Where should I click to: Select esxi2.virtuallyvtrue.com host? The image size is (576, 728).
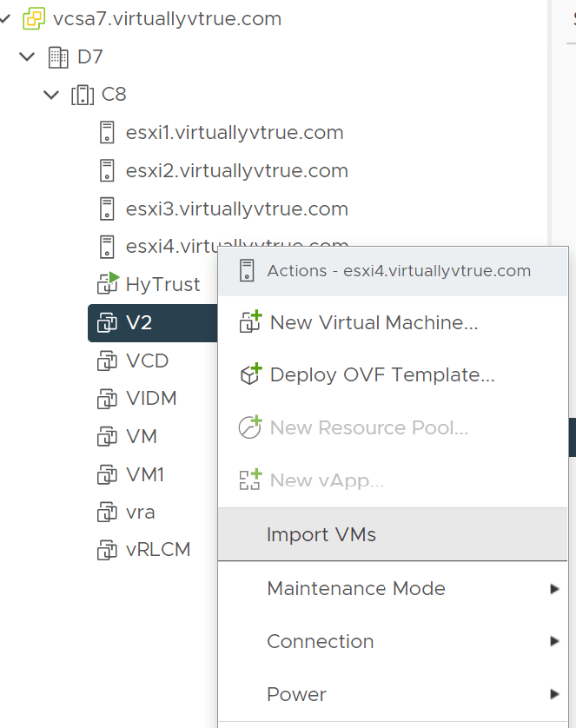(x=236, y=171)
